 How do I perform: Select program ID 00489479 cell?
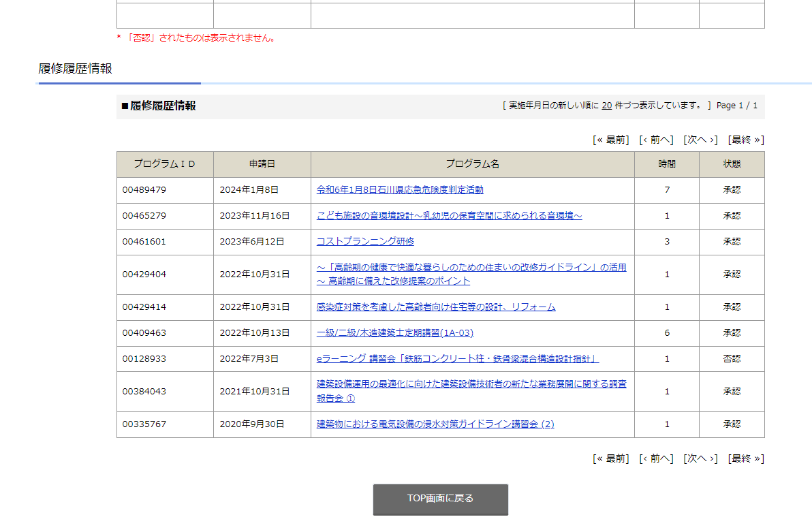[165, 190]
